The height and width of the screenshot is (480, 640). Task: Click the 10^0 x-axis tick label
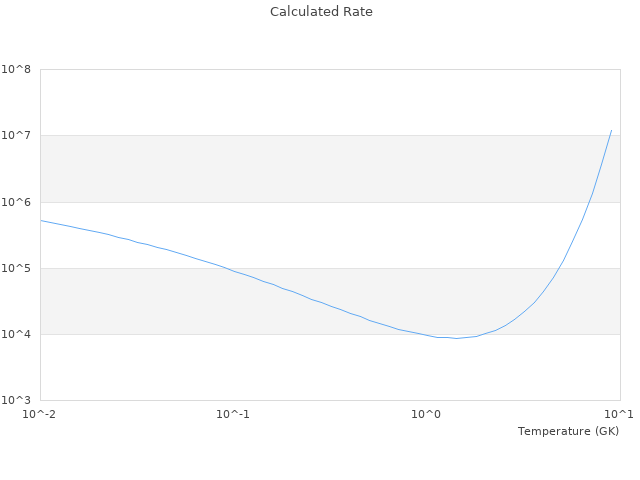tap(427, 414)
